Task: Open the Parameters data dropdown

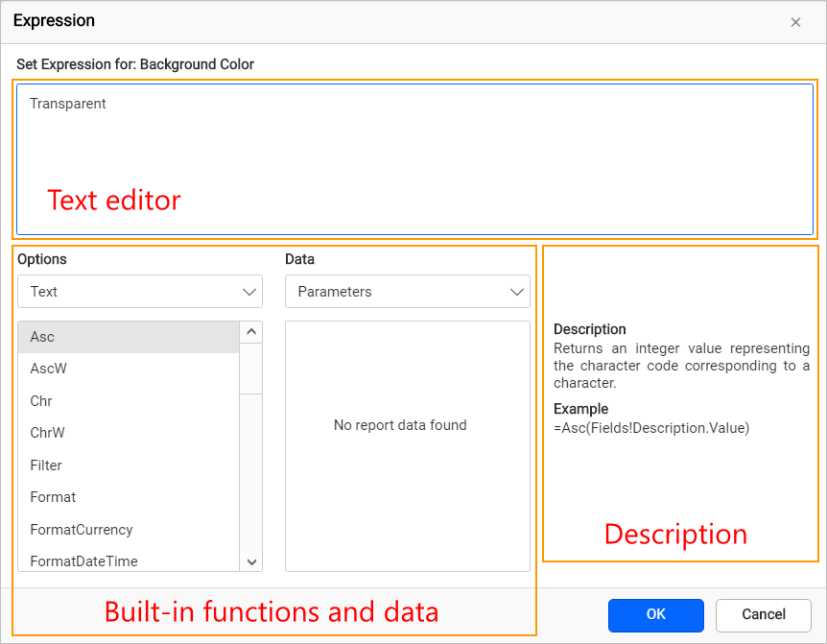Action: (407, 292)
